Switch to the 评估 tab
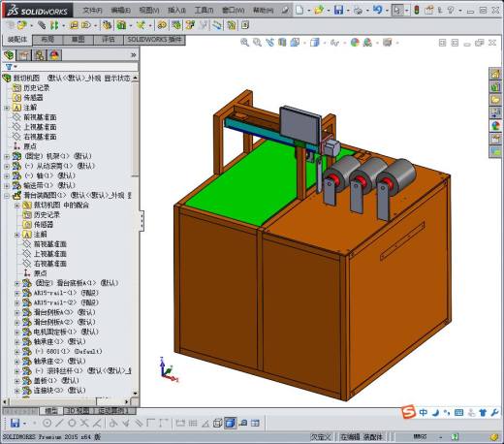The image size is (504, 444). (x=109, y=40)
